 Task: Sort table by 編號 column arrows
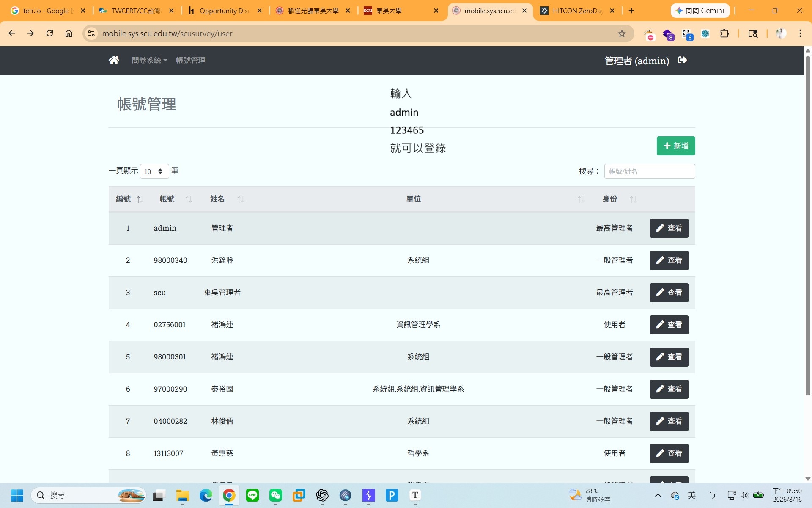140,199
